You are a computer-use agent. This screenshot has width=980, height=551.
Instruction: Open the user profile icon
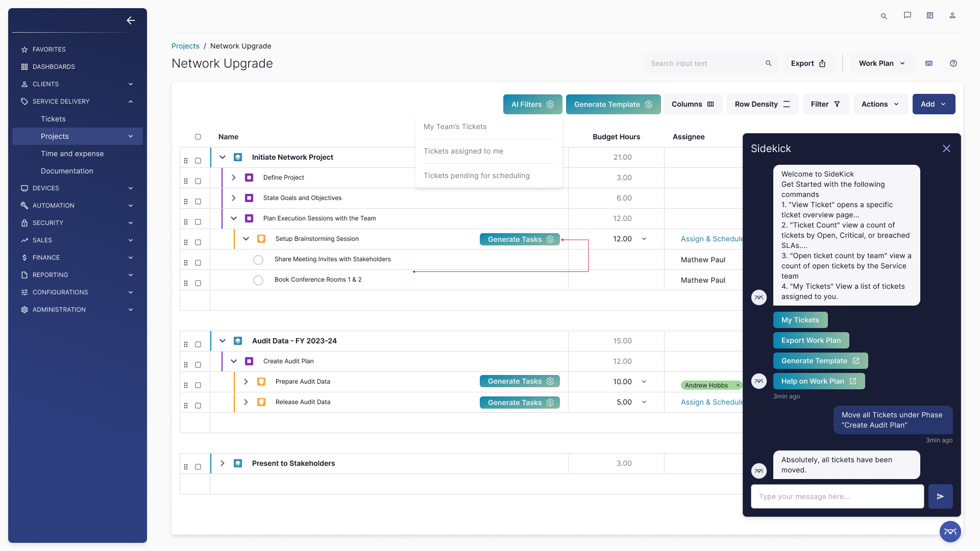[x=952, y=15]
